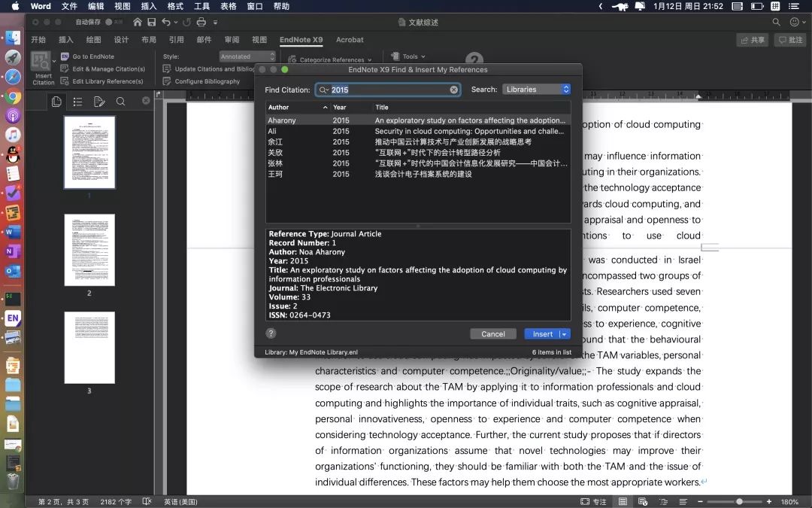
Task: Switch to the Acrobat ribbon tab
Action: pos(350,40)
